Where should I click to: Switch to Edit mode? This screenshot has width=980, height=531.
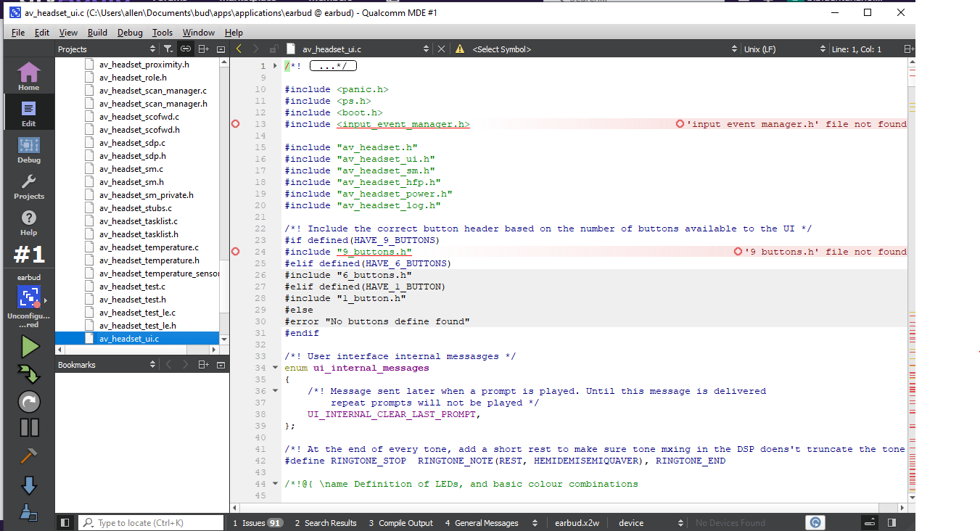(x=28, y=112)
